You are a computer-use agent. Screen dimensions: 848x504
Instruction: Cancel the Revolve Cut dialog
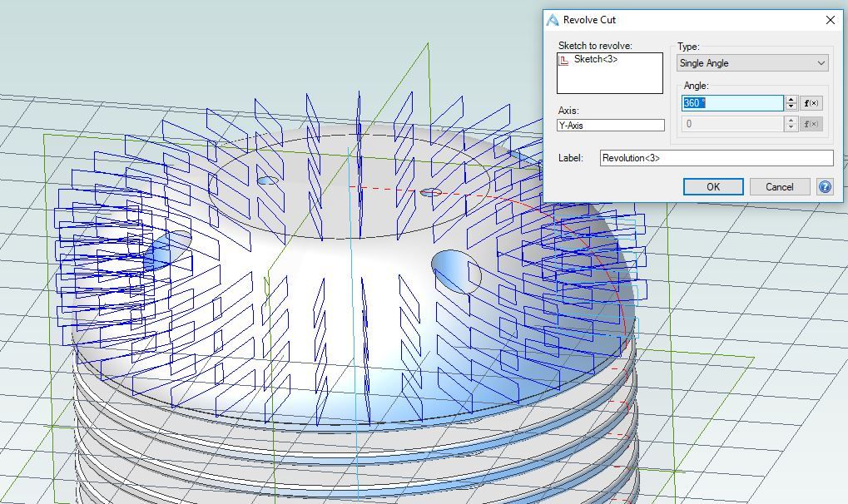point(779,186)
